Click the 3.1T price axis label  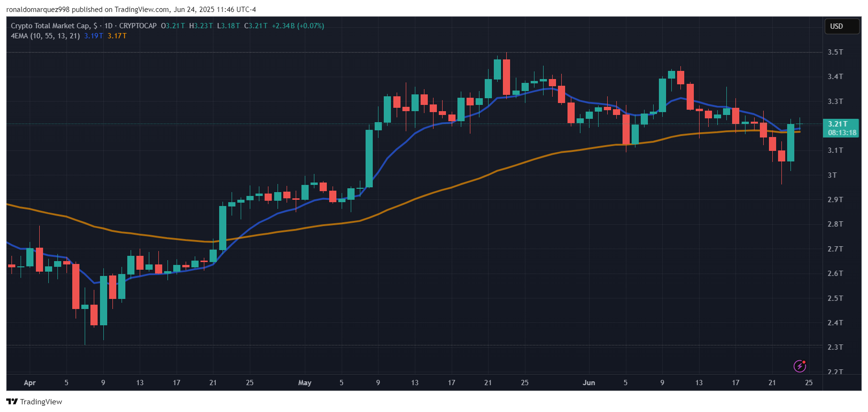tap(835, 150)
